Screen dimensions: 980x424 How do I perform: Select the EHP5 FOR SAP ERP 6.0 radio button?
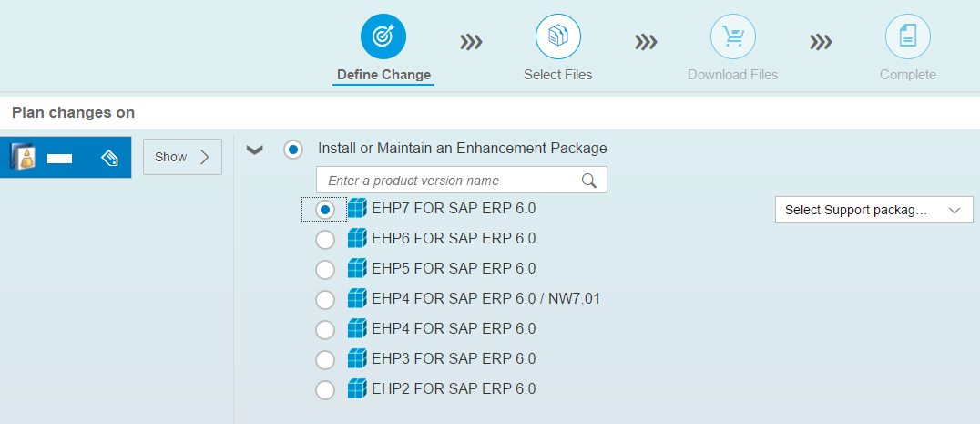click(324, 270)
